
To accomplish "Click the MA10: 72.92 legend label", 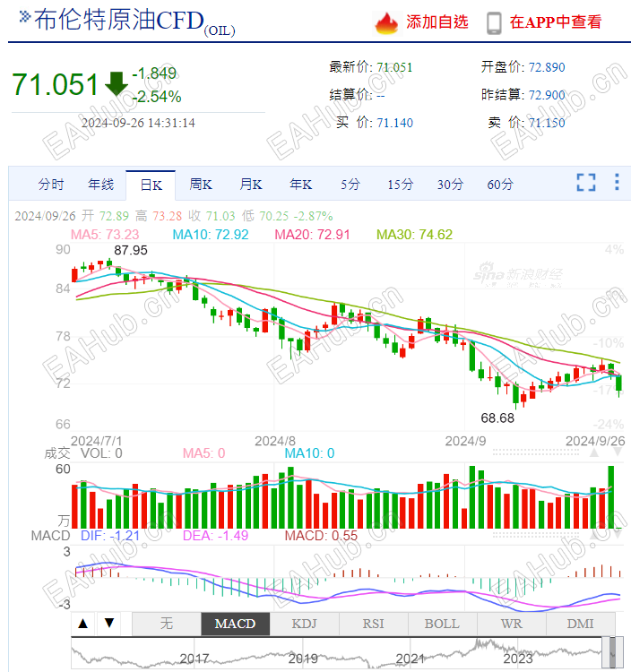I will pos(211,235).
